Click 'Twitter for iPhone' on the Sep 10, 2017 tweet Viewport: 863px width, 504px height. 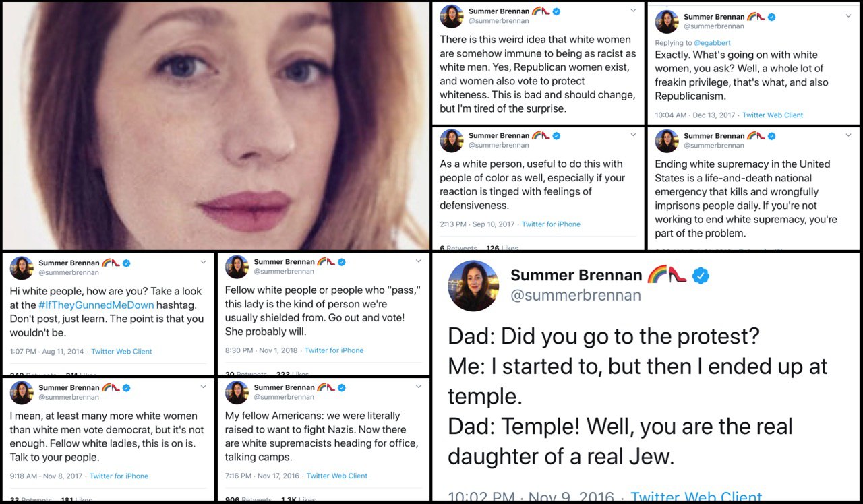coord(551,224)
